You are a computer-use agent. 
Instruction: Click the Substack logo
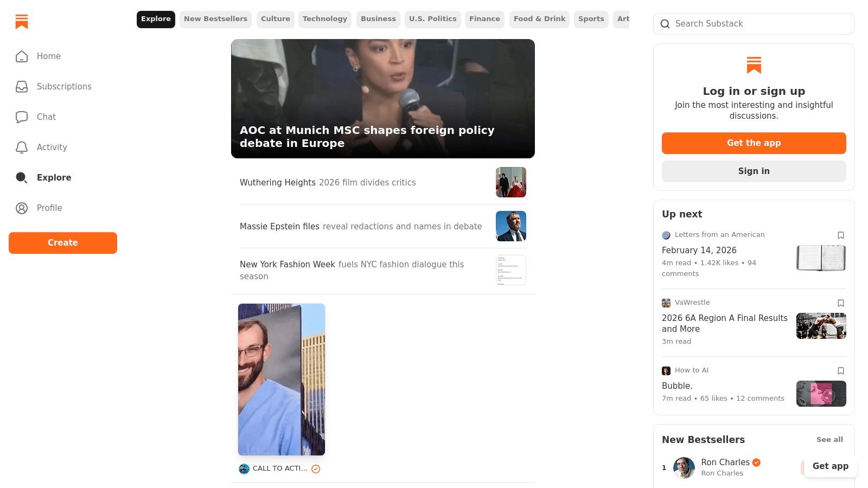[21, 22]
